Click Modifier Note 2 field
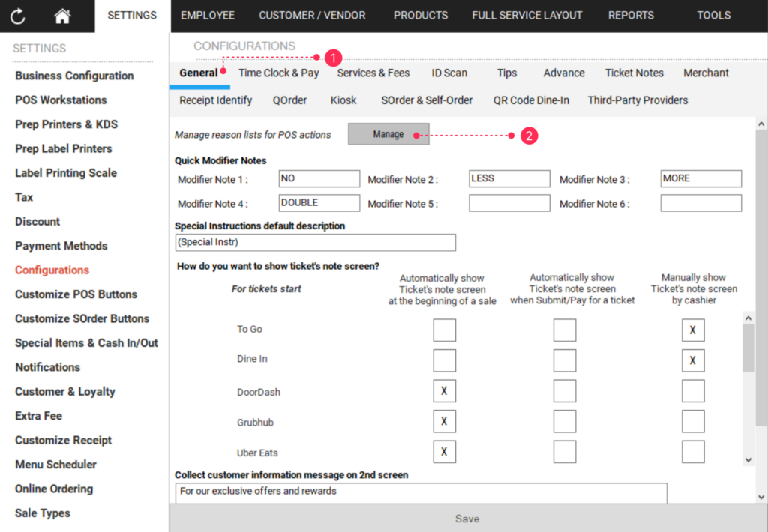Viewport: 768px width, 532px height. point(509,178)
